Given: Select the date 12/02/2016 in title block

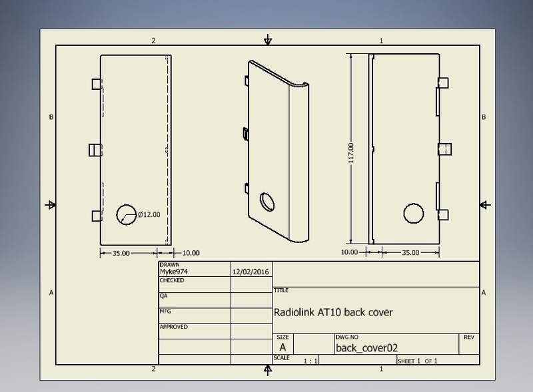Looking at the screenshot, I should [251, 272].
